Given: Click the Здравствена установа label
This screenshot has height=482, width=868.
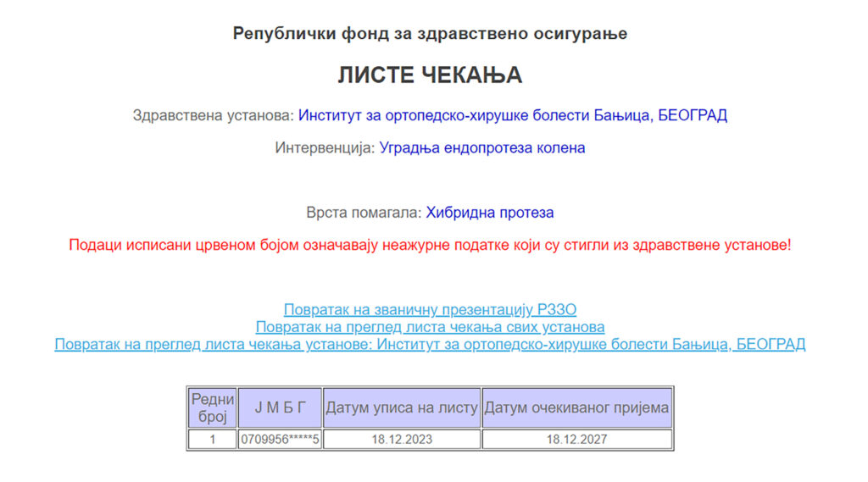Looking at the screenshot, I should 213,115.
